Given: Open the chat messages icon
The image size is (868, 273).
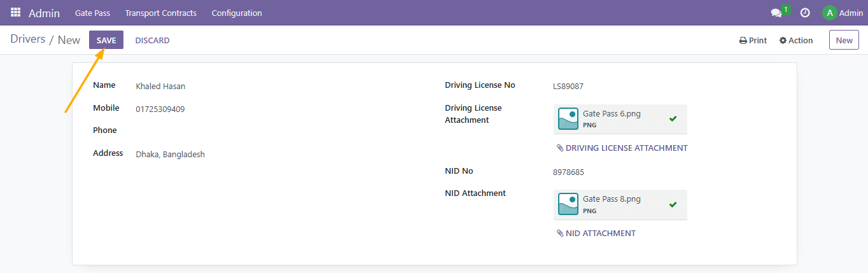Looking at the screenshot, I should click(776, 13).
